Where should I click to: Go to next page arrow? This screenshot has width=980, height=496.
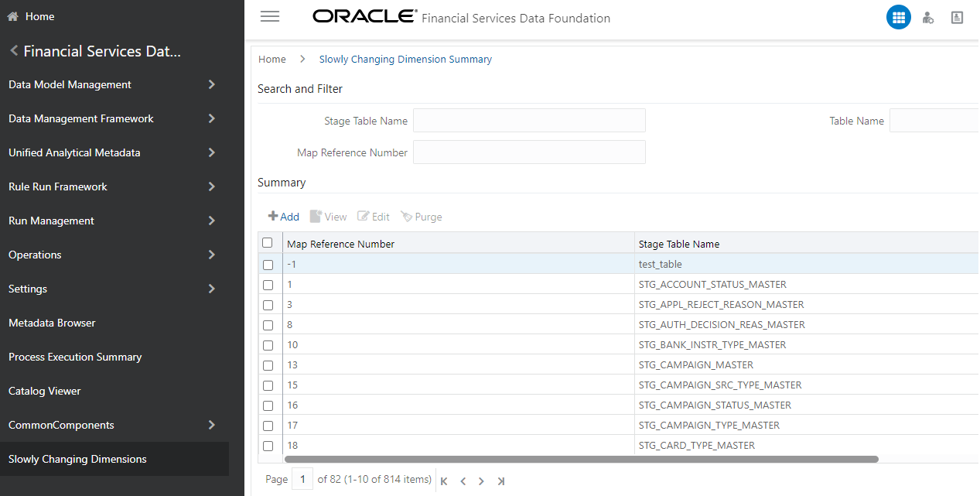click(x=481, y=481)
